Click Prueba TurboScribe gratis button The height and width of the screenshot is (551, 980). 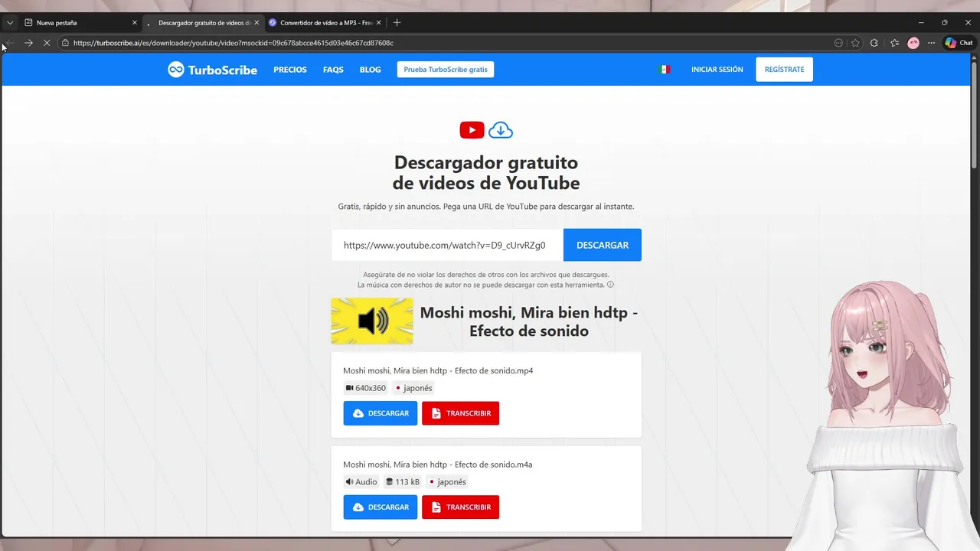tap(446, 70)
